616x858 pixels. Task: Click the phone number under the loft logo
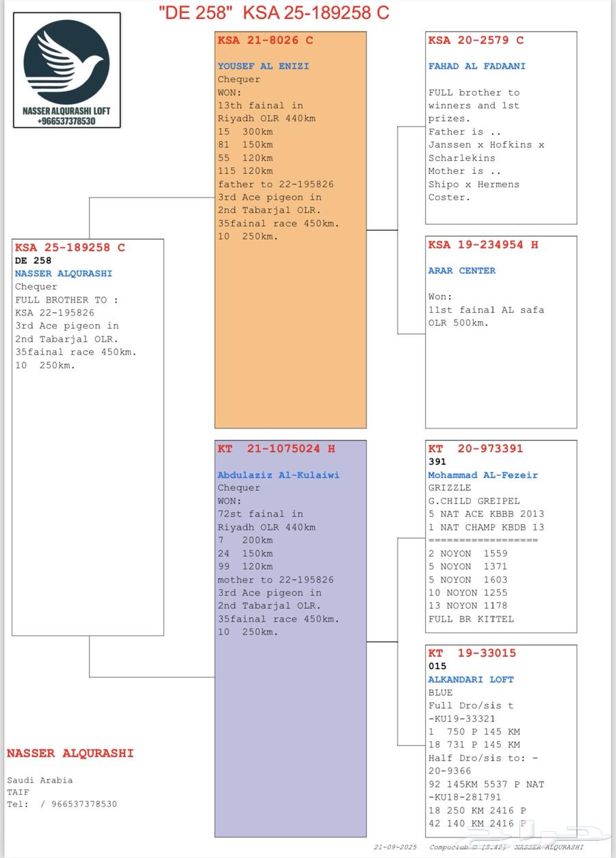66,121
